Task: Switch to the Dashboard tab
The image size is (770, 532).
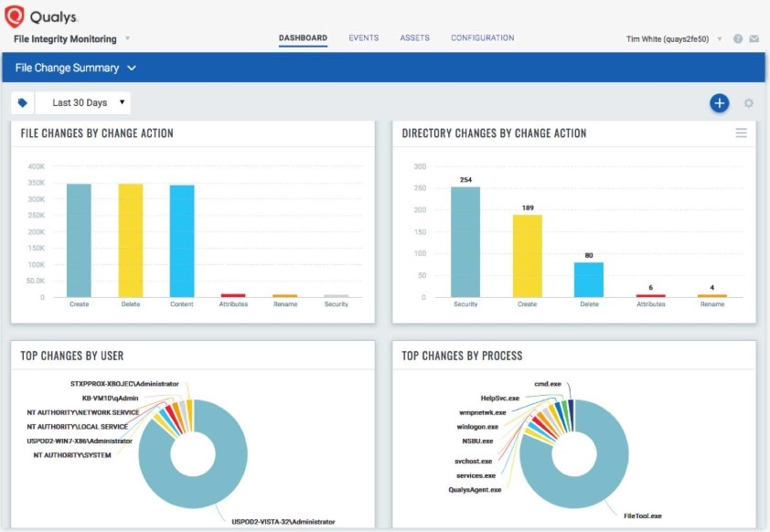Action: pos(303,37)
